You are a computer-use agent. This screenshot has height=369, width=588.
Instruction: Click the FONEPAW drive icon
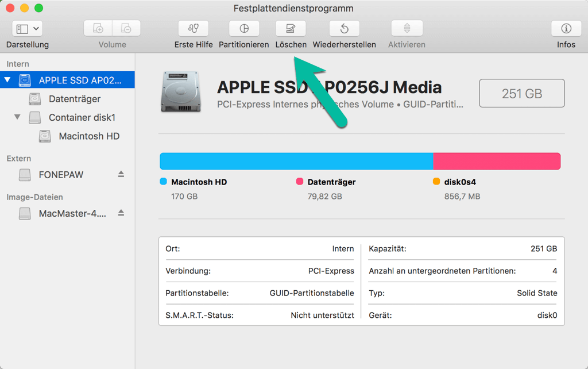pyautogui.click(x=25, y=175)
